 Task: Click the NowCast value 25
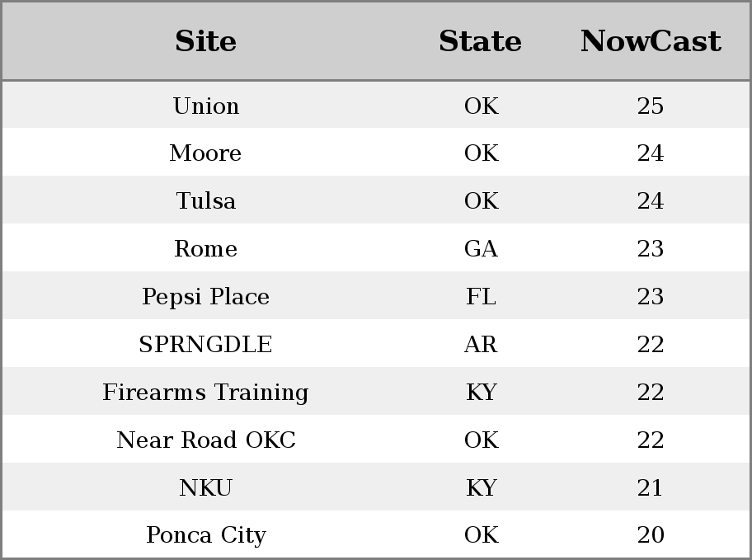click(x=651, y=106)
